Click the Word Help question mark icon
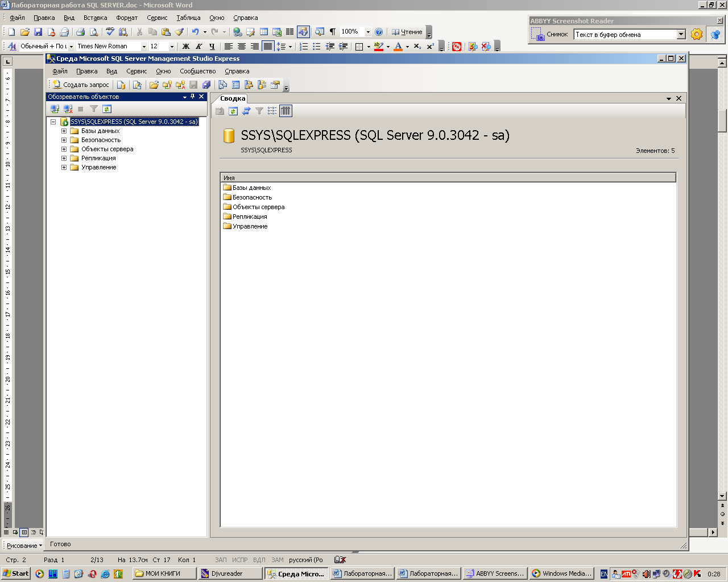 coord(379,32)
